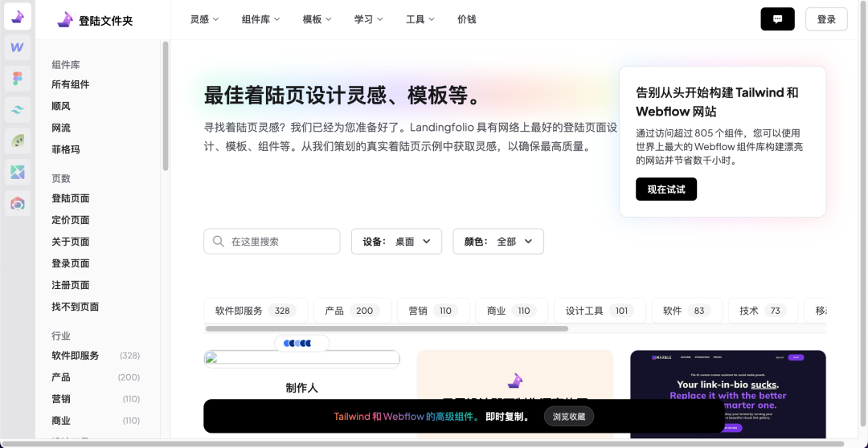
Task: Open the blue envelope-shaped icon in rail
Action: coord(18,172)
